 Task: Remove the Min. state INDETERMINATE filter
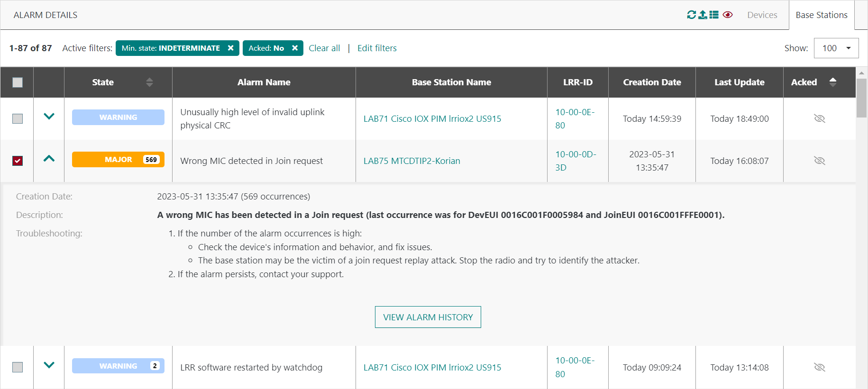pyautogui.click(x=230, y=48)
